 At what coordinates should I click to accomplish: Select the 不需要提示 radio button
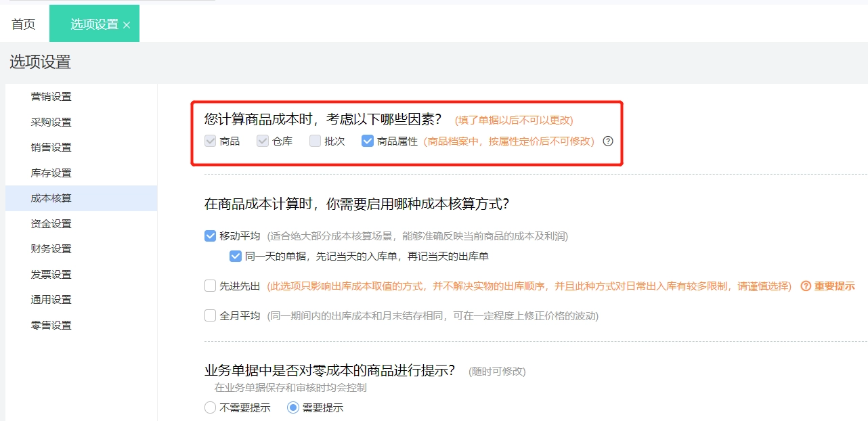(210, 408)
